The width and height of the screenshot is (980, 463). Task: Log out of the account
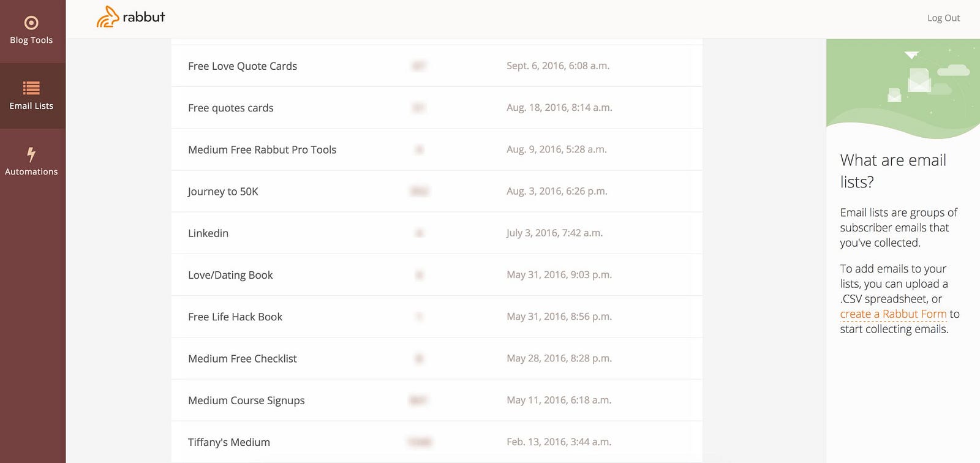943,18
